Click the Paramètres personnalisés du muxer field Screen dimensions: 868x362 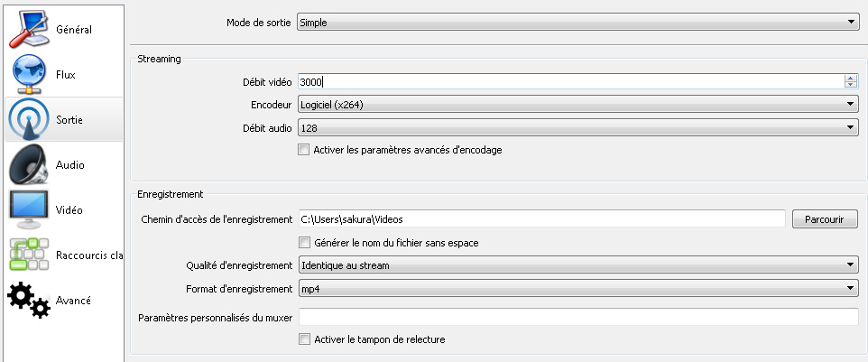click(578, 317)
